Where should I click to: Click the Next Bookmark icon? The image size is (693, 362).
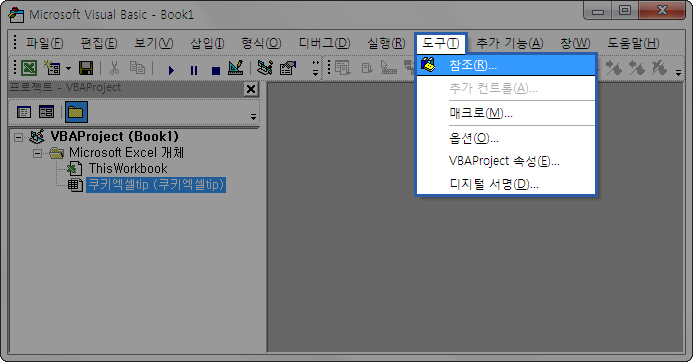tap(614, 68)
